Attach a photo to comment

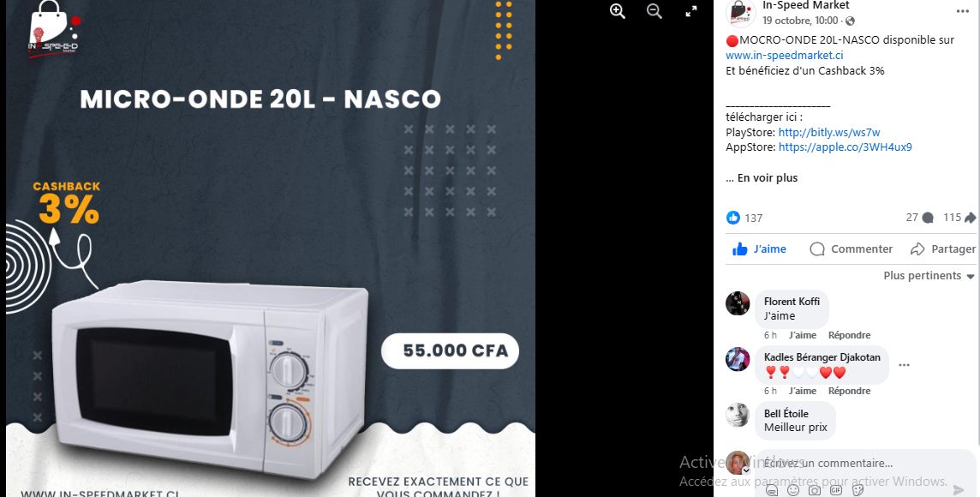[x=815, y=490]
